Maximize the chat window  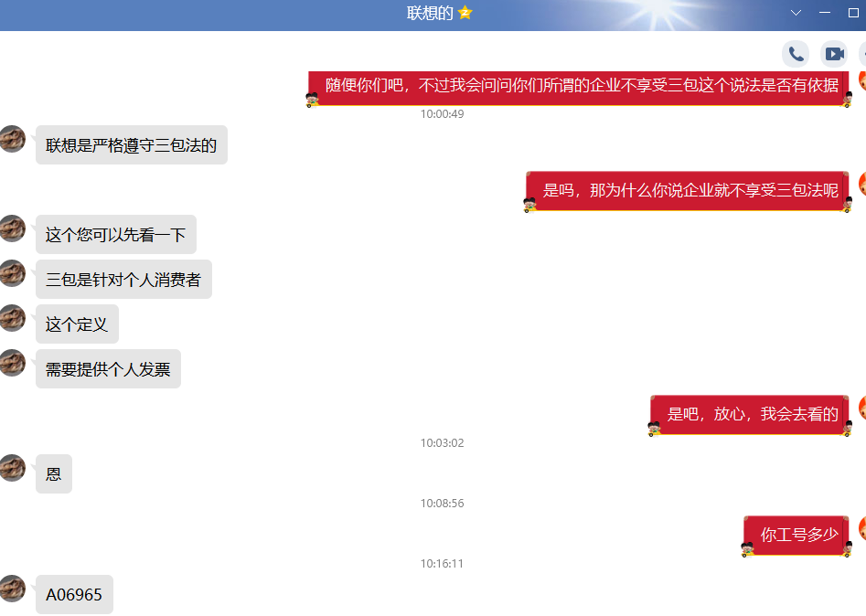854,13
